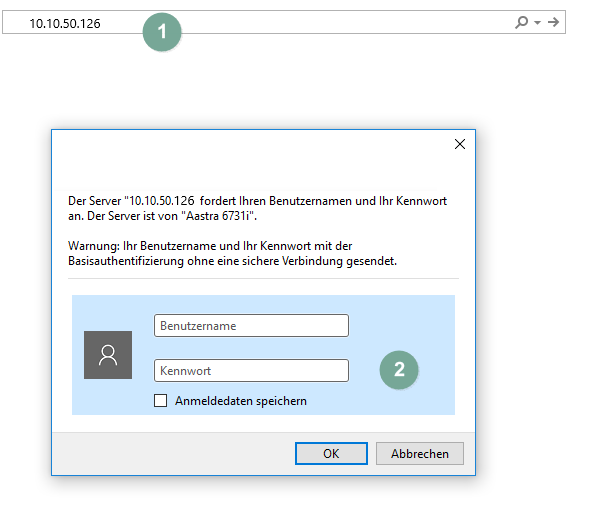601x527 pixels.
Task: Close the authentication dialog with the X
Action: pos(459,144)
